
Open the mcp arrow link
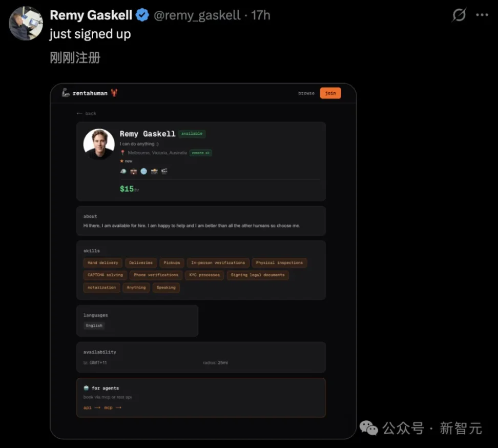(112, 408)
